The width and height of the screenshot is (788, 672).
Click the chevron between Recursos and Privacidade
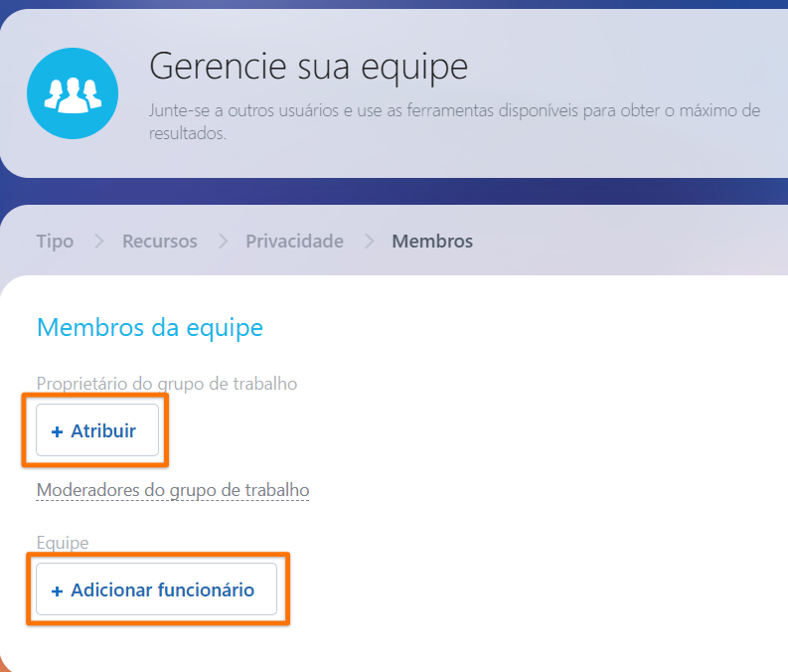tap(224, 242)
